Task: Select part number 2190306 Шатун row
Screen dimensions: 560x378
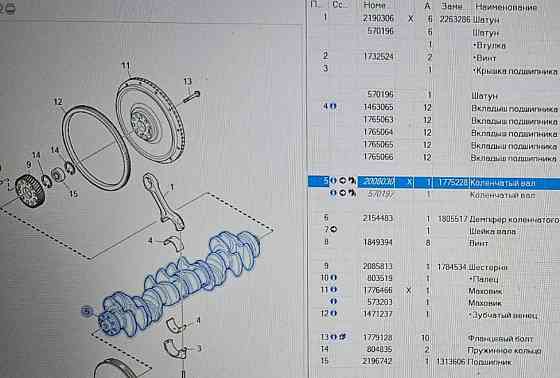Action: tap(434, 19)
